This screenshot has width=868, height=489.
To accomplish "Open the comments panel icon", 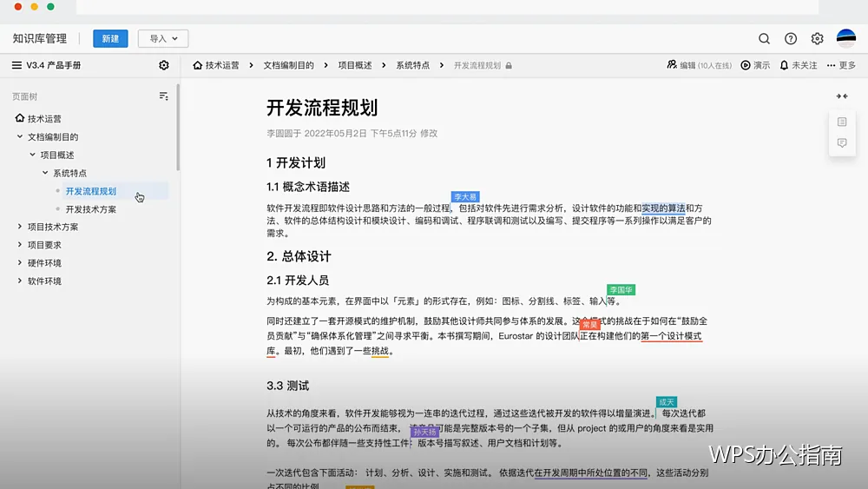I will (842, 143).
